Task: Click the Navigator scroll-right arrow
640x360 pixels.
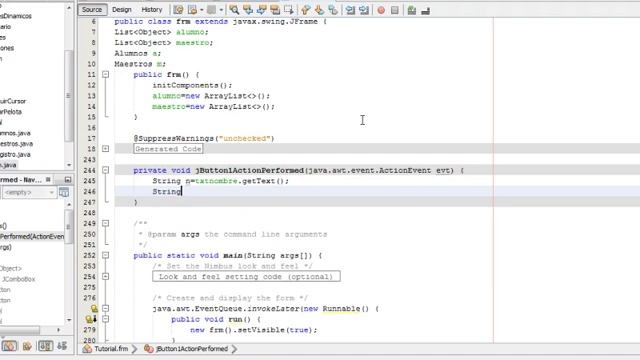Action: (58, 330)
